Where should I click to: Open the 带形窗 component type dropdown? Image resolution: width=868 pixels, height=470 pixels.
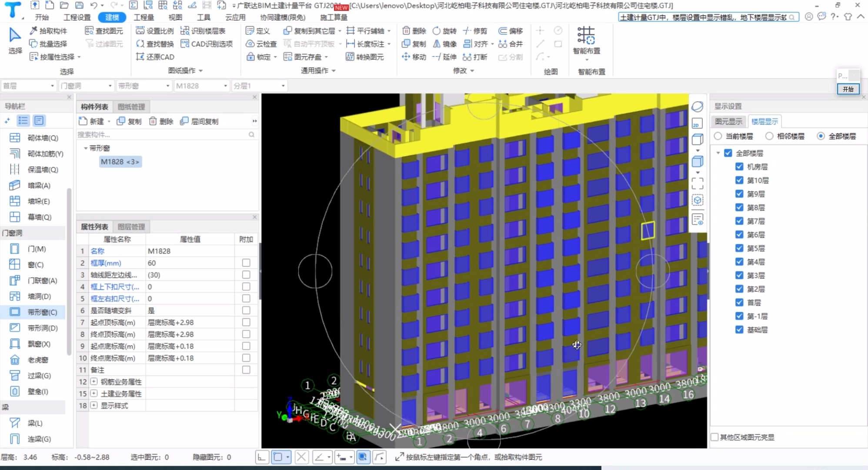tap(144, 86)
